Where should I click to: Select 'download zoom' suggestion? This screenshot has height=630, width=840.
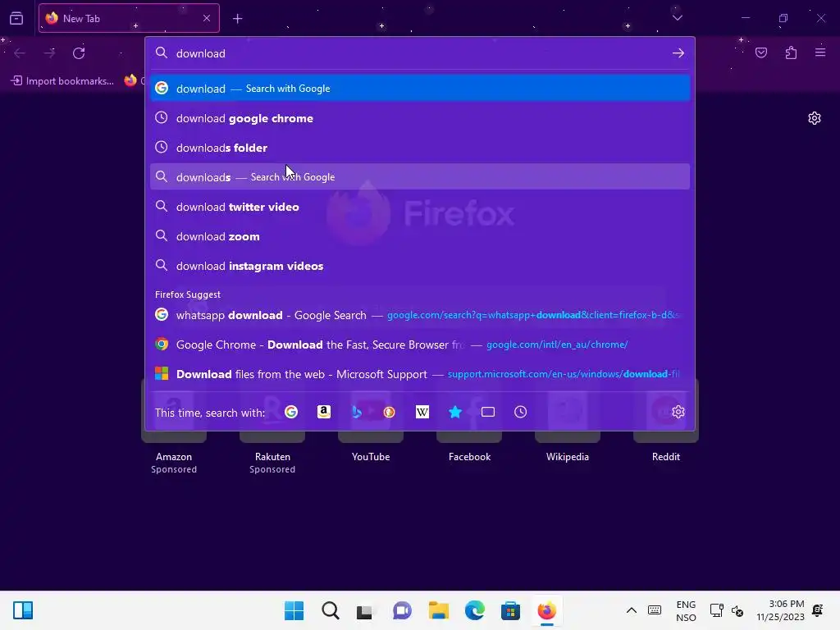(x=420, y=236)
